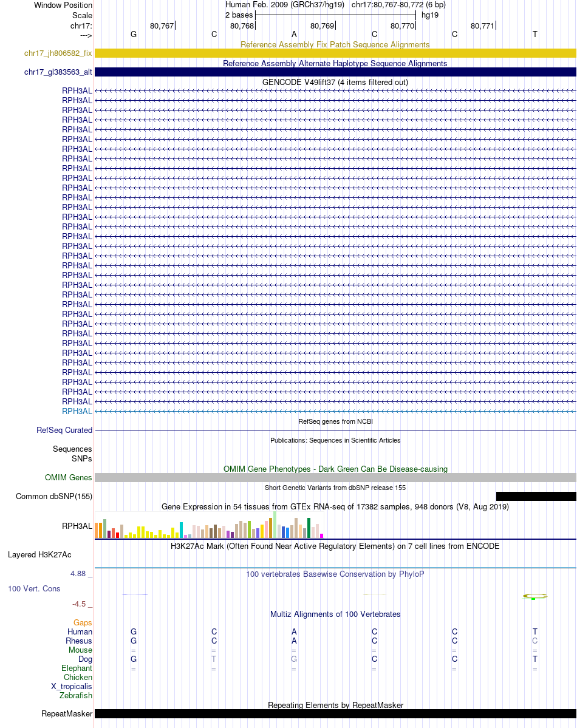Viewport: 577px width, 728px height.
Task: Click 'Reference Assembly Alternate Haplotype Sequence Alignments' title
Action: [x=335, y=63]
